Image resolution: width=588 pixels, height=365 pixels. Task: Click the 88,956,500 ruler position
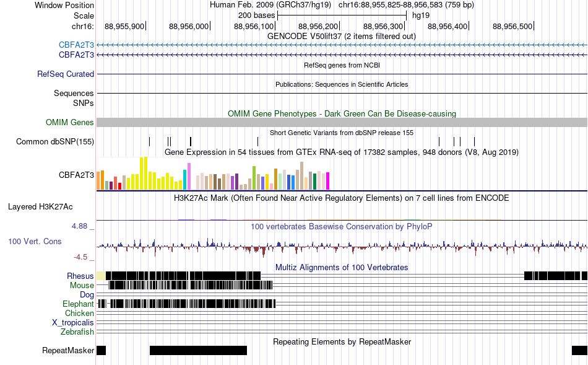512,26
